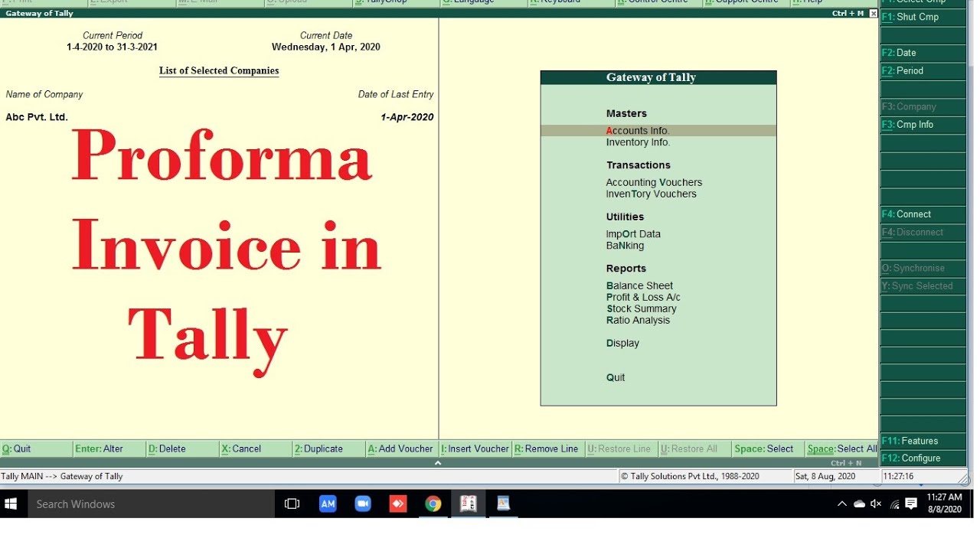The image size is (980, 551).
Task: Open Accounting Vouchers
Action: pos(654,182)
